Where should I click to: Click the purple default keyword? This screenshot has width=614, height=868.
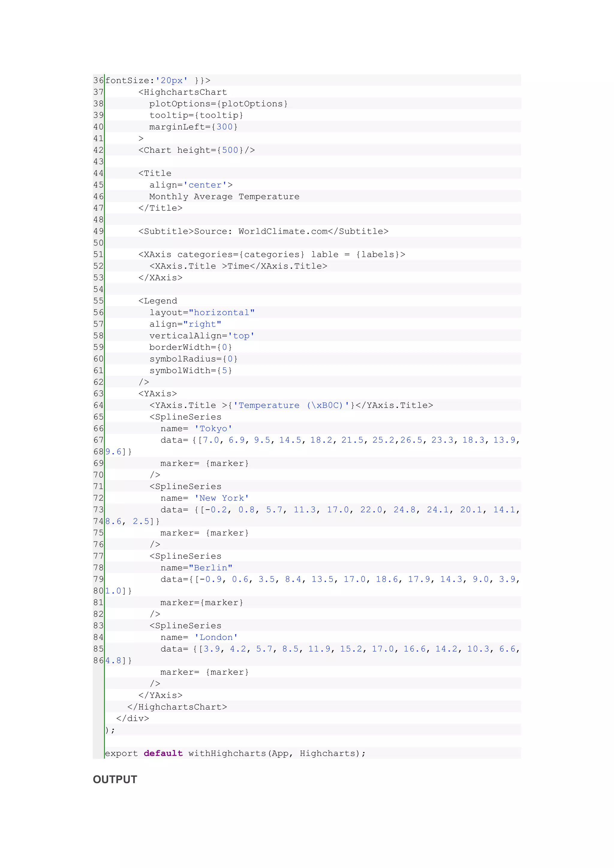163,754
